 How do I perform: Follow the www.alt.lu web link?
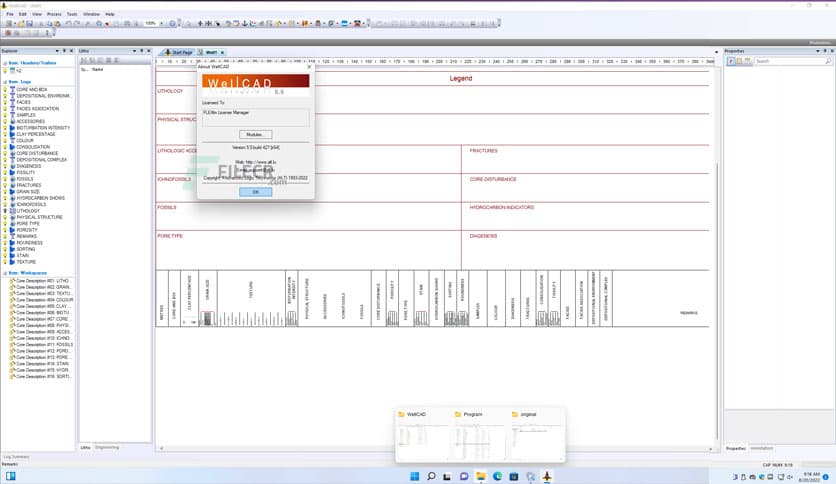[261, 162]
